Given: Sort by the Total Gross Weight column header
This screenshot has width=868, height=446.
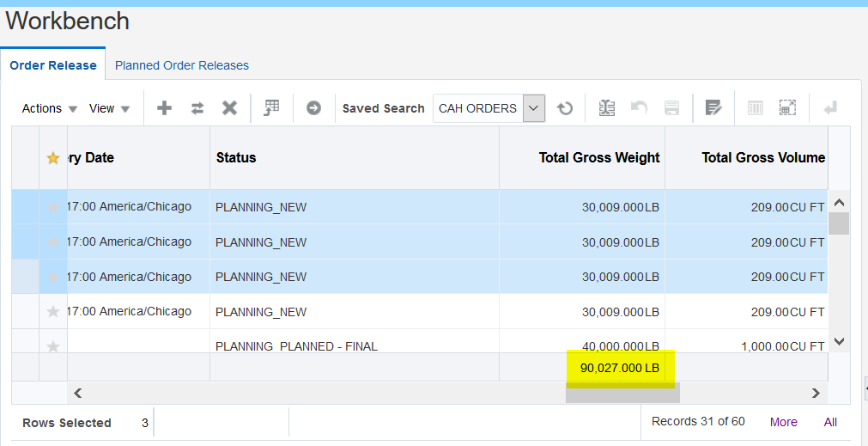Looking at the screenshot, I should click(599, 157).
